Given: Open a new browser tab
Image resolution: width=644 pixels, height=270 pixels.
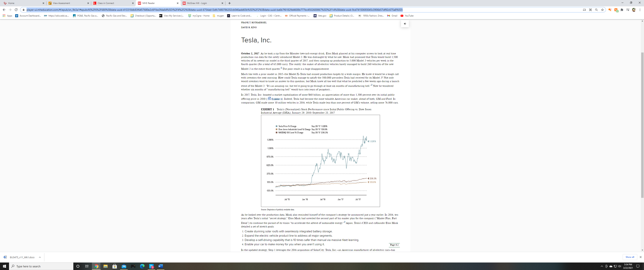Looking at the screenshot, I should coord(229,3).
